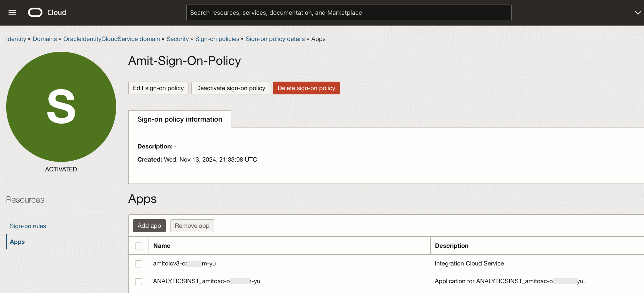
Task: Navigate to Domains breadcrumb link
Action: tap(45, 39)
